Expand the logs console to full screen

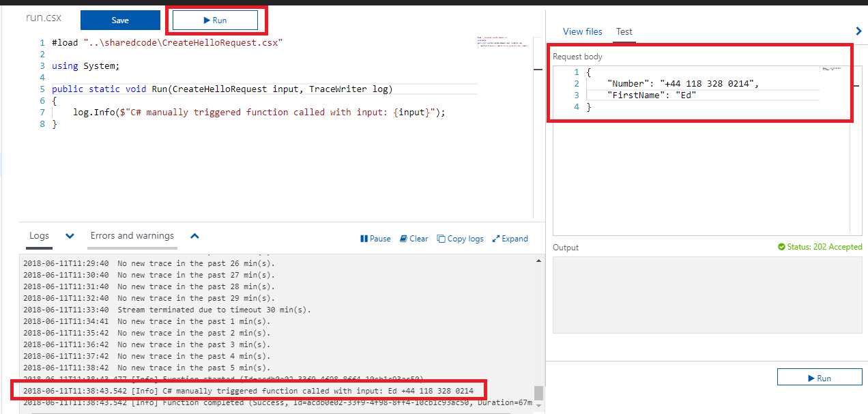[x=510, y=238]
